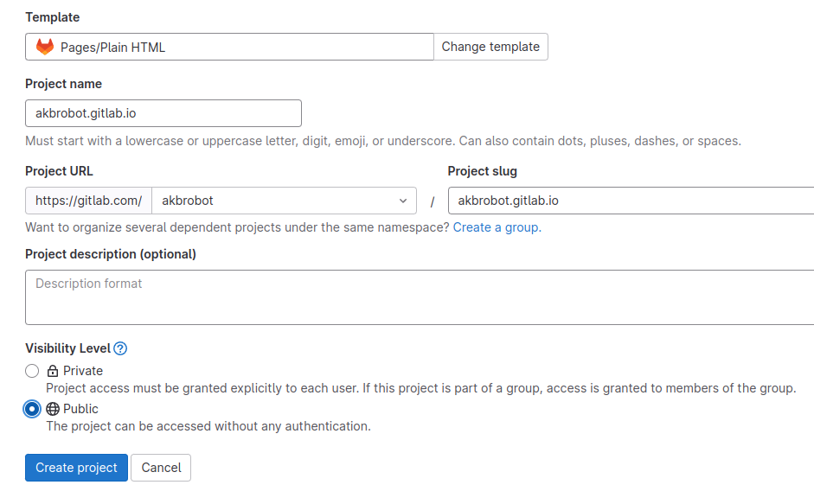This screenshot has width=814, height=504.
Task: Click the lock icon beside Private
Action: pyautogui.click(x=52, y=370)
